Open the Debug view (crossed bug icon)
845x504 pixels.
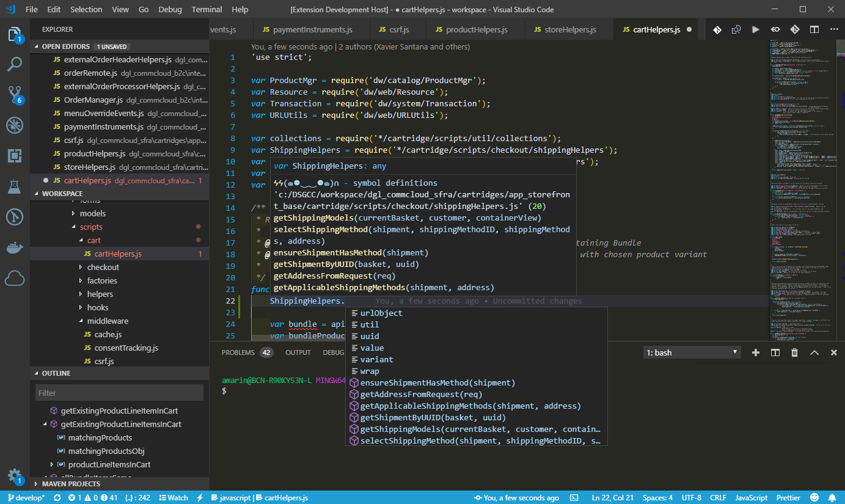point(15,125)
